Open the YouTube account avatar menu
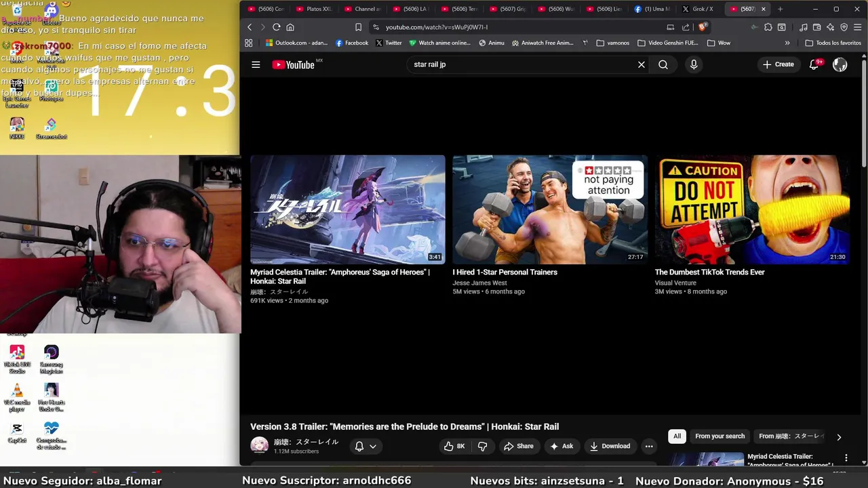 pyautogui.click(x=840, y=64)
